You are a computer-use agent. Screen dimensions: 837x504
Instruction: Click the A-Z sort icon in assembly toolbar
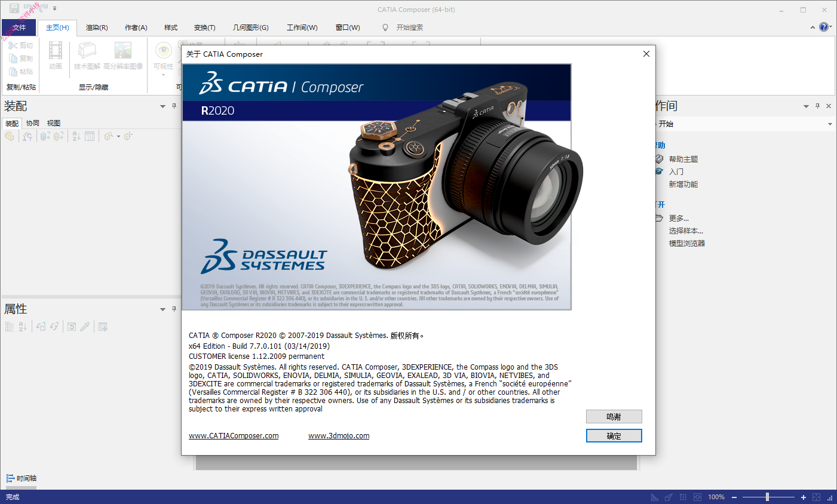click(x=76, y=136)
